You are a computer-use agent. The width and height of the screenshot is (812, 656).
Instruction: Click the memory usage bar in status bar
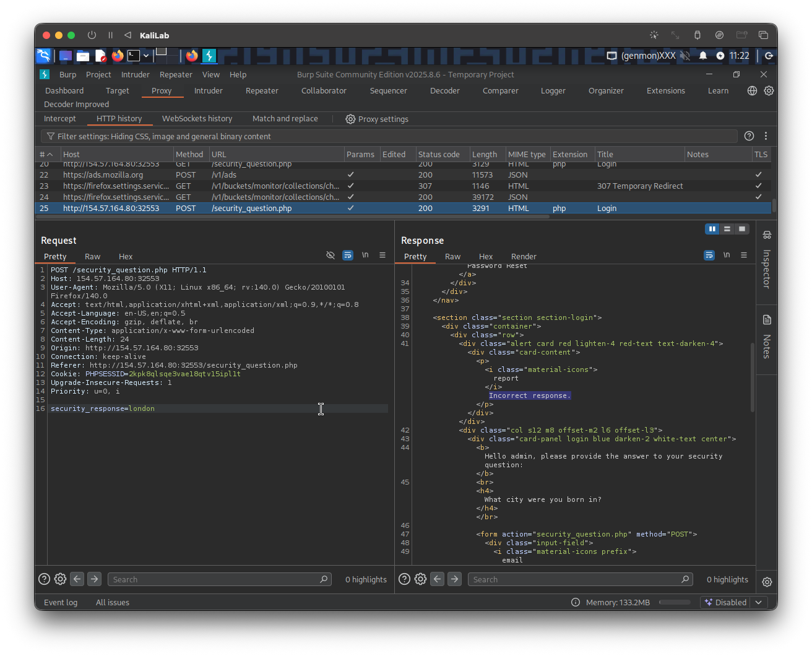click(x=674, y=602)
